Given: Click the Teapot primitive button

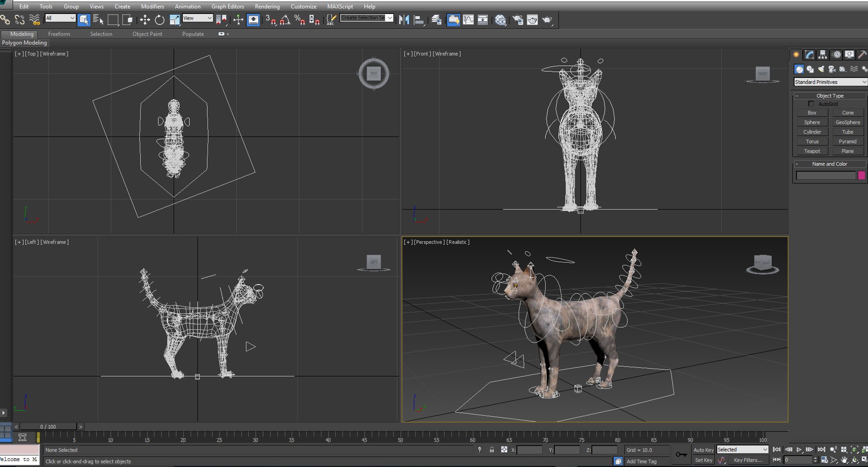Looking at the screenshot, I should pos(812,151).
